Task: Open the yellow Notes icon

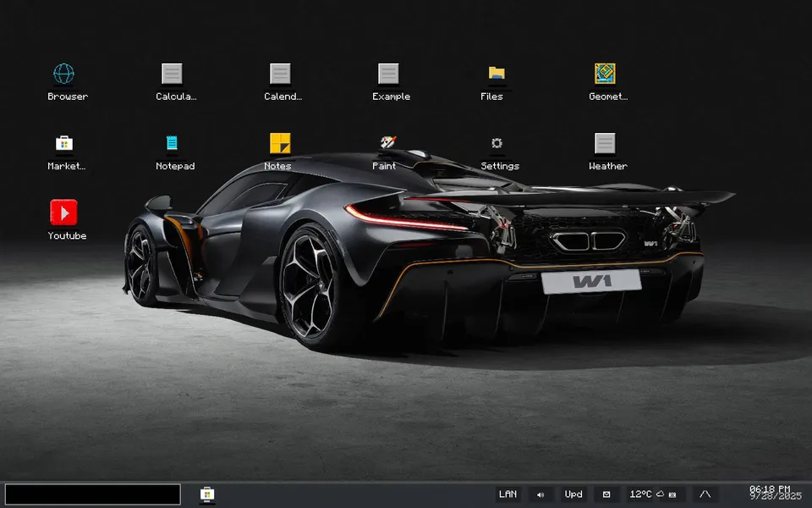Action: click(x=280, y=143)
